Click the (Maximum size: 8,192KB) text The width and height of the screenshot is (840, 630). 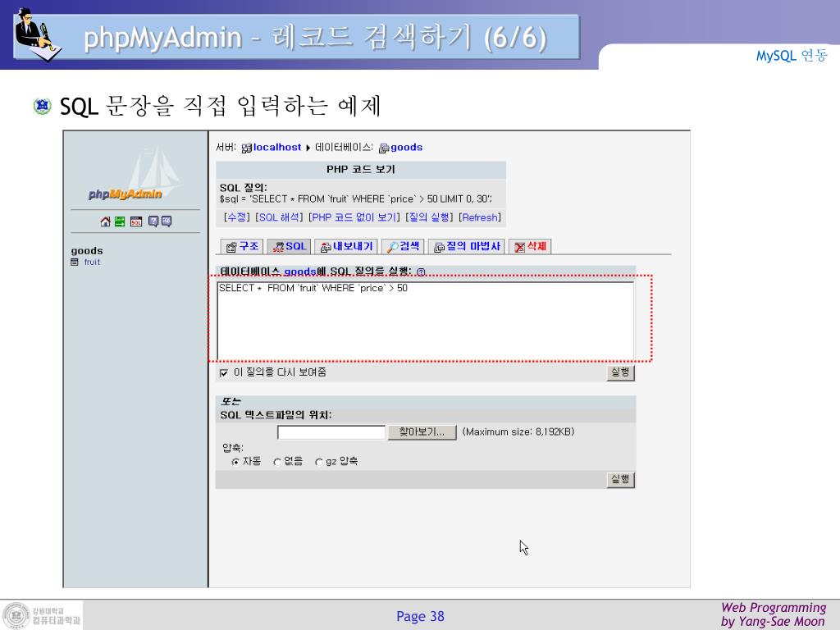coord(518,431)
